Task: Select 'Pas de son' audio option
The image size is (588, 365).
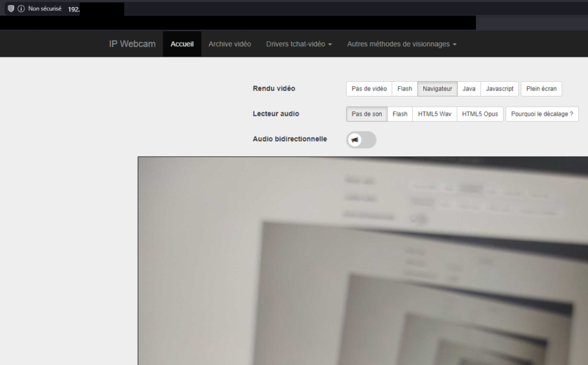Action: pyautogui.click(x=367, y=114)
